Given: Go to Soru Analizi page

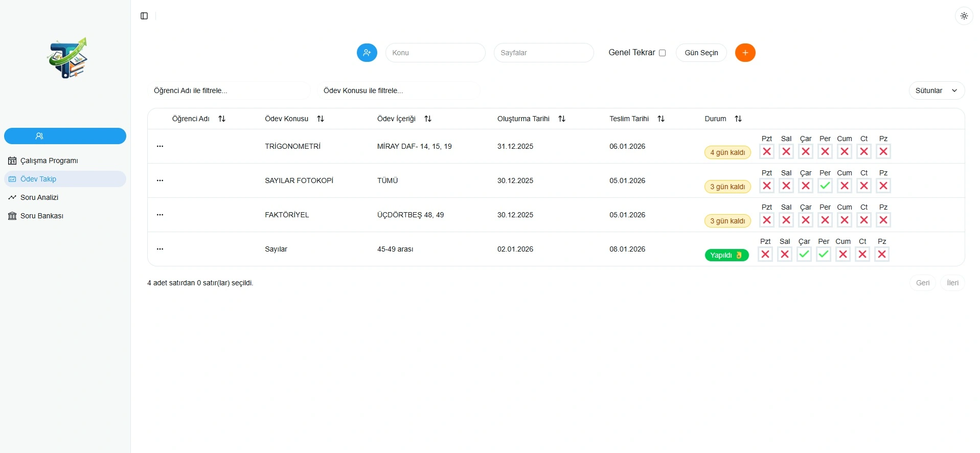Looking at the screenshot, I should pos(65,197).
